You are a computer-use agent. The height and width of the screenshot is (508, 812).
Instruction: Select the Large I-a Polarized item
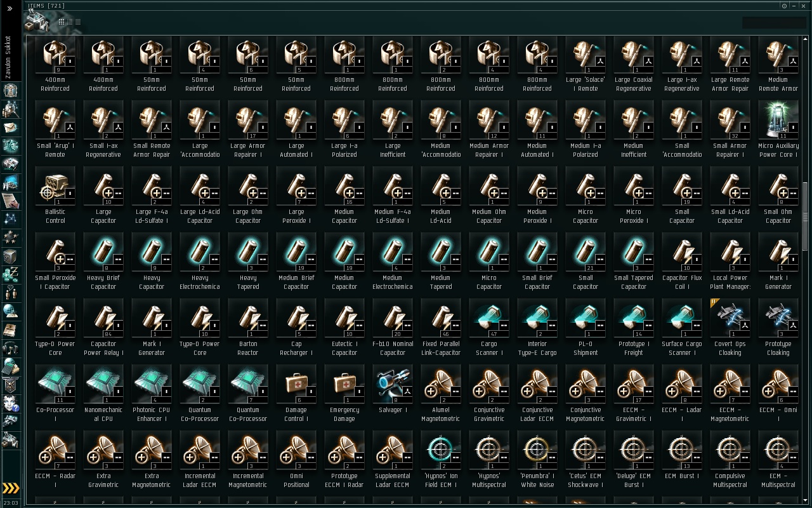[x=344, y=130]
